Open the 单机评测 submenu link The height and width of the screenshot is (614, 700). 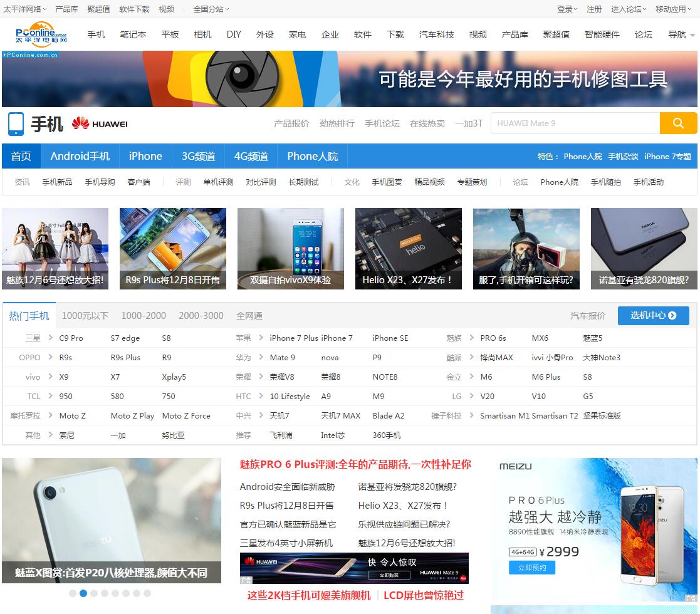point(218,182)
